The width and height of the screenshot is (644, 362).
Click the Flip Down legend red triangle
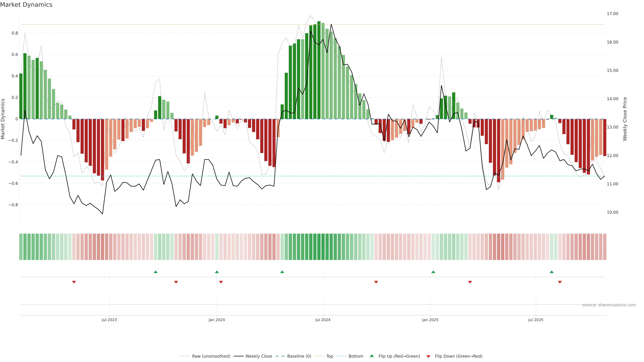pyautogui.click(x=428, y=356)
